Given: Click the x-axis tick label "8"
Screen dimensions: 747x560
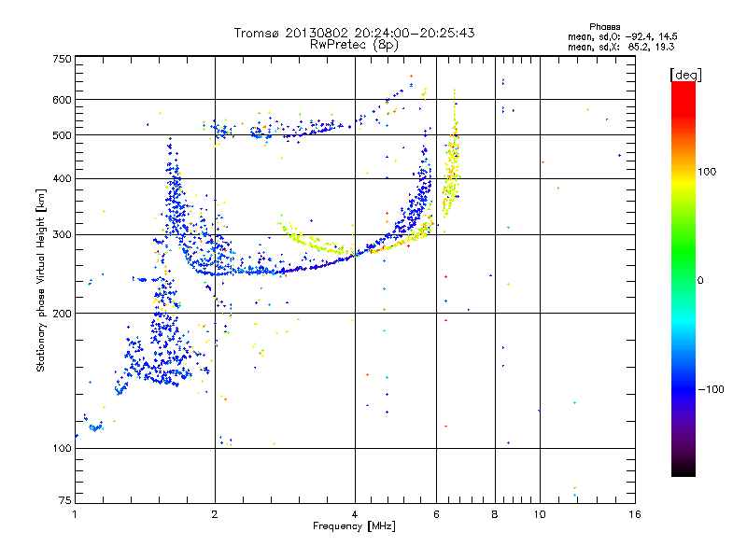Looking at the screenshot, I should (495, 514).
